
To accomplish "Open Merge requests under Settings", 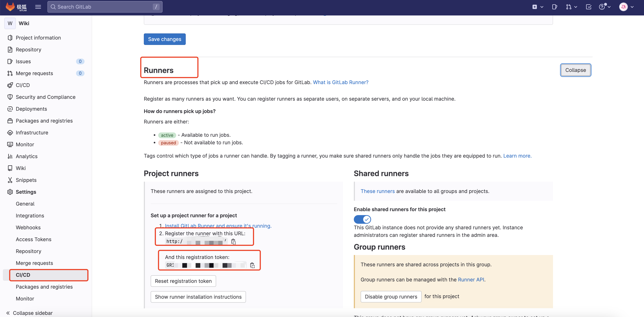I will (x=34, y=263).
